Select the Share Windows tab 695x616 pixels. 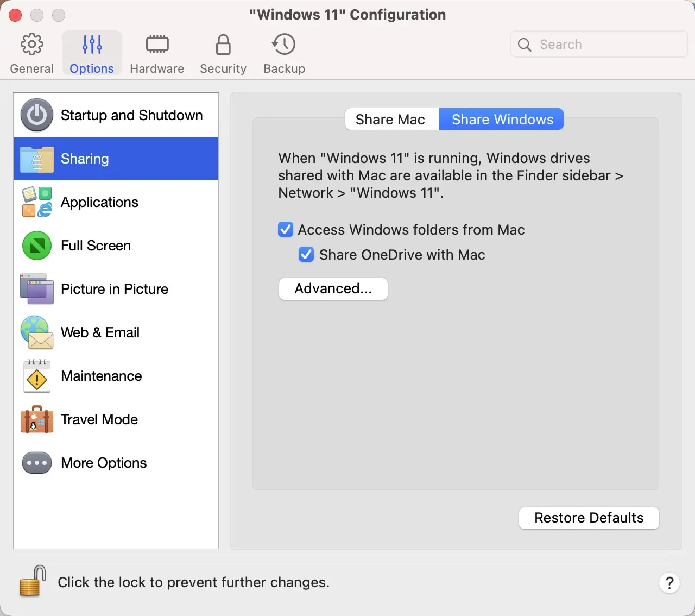click(x=501, y=120)
